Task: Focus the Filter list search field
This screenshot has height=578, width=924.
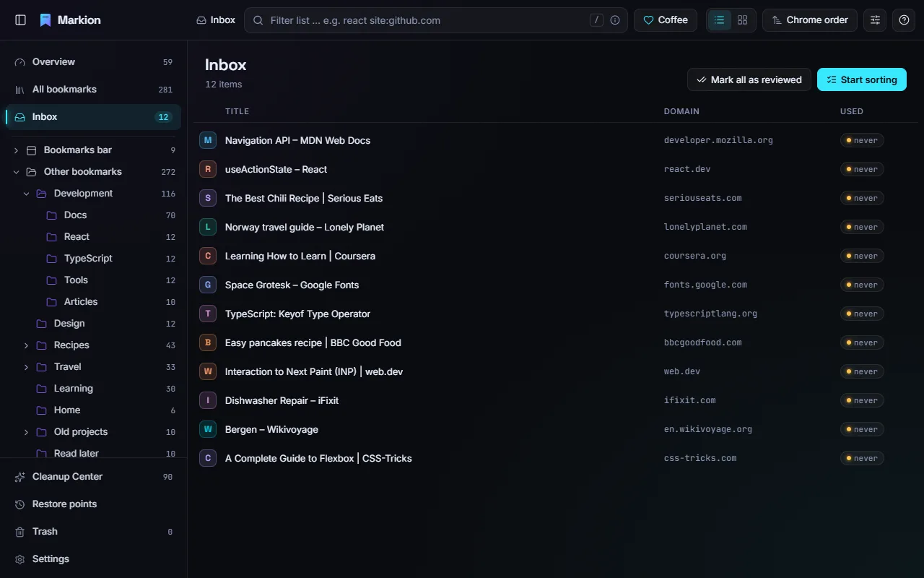Action: 436,20
